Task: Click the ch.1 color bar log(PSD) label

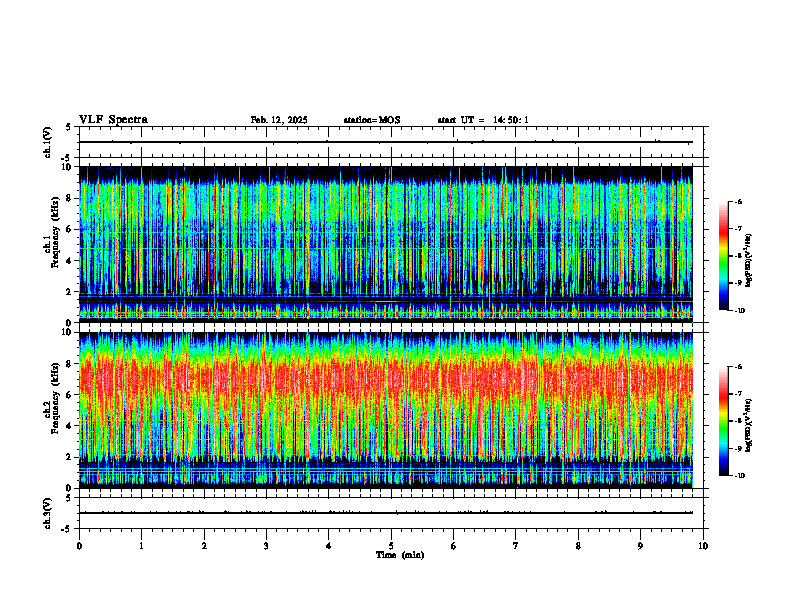Action: 749,260
